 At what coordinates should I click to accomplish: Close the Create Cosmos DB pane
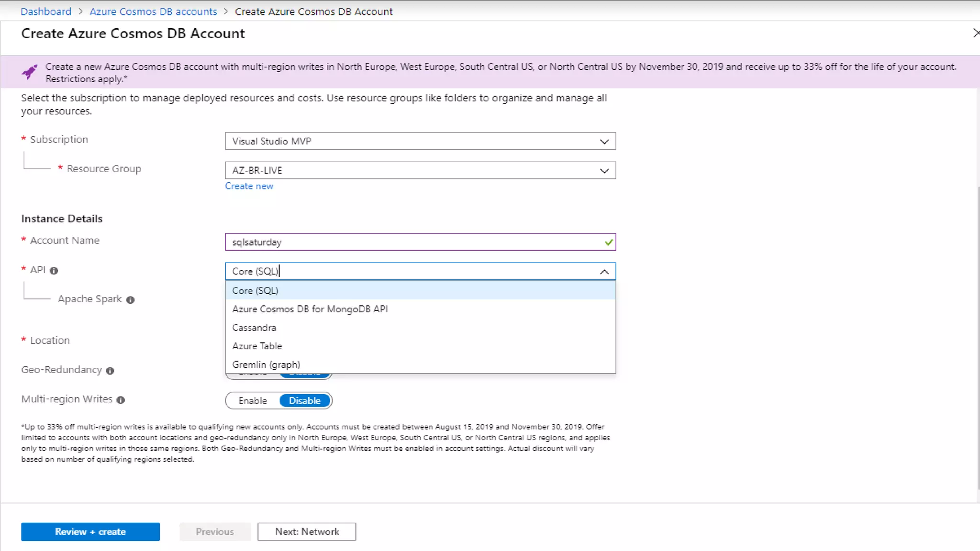tap(976, 33)
